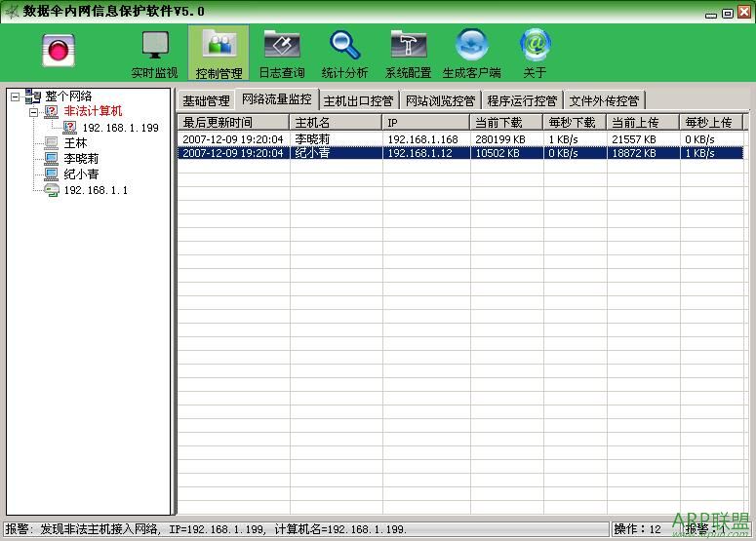Screen dimensions: 756x541
Task: Click the icon beside 192.168.1.199 tree node
Action: tap(70, 127)
